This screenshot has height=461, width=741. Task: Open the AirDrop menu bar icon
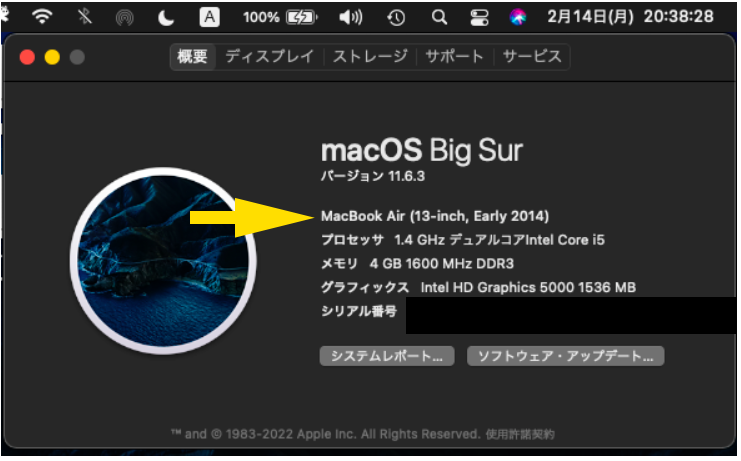(x=124, y=18)
